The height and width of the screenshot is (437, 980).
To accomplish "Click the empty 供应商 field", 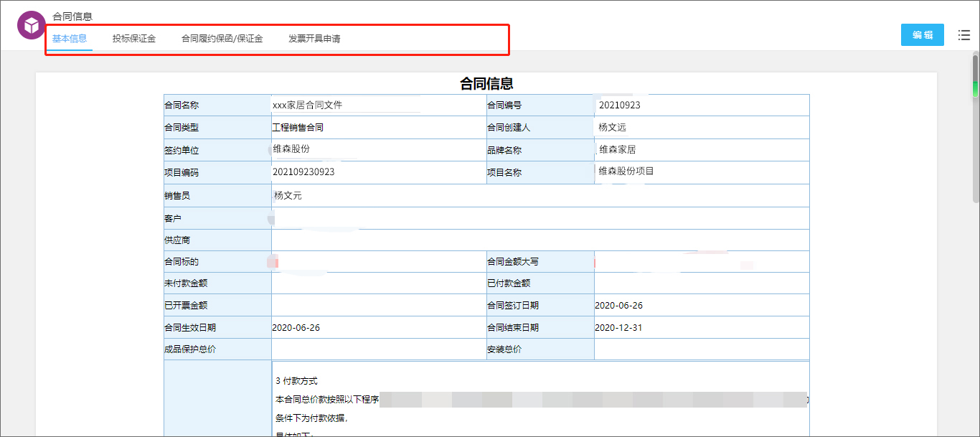I will (x=540, y=240).
